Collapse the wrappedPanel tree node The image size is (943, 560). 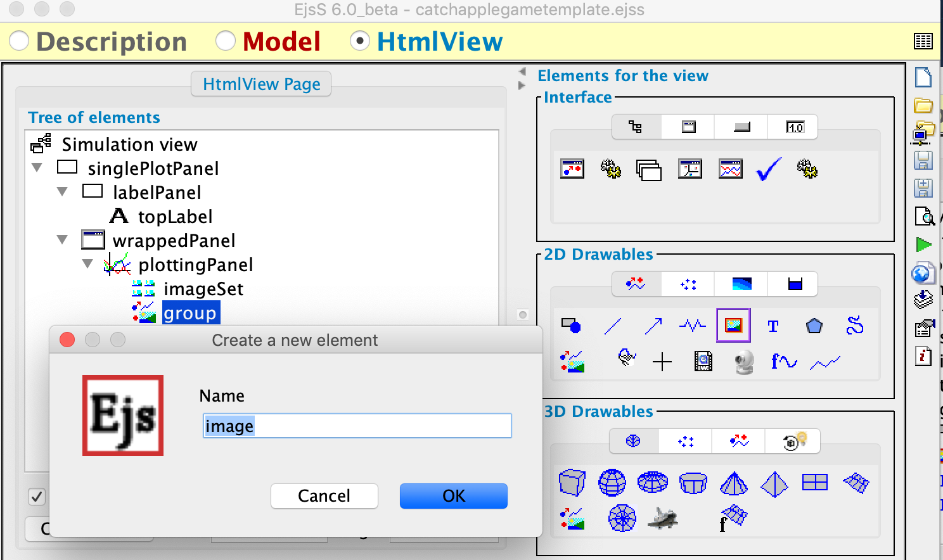62,240
